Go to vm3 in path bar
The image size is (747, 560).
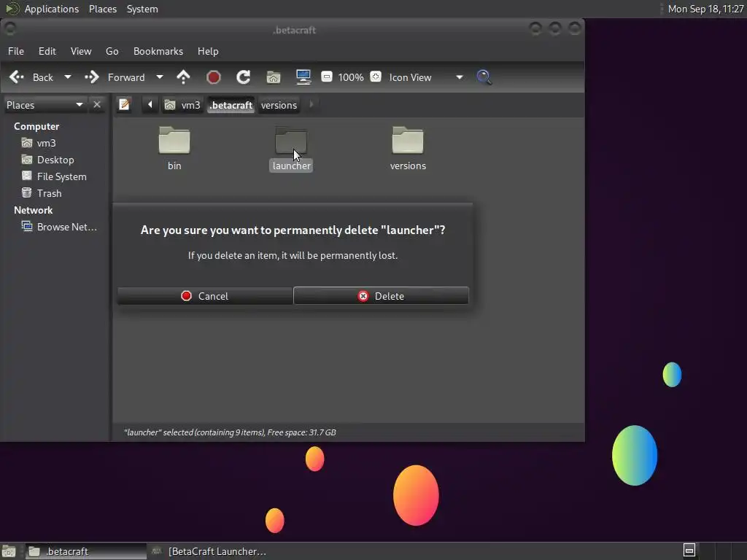tap(182, 105)
